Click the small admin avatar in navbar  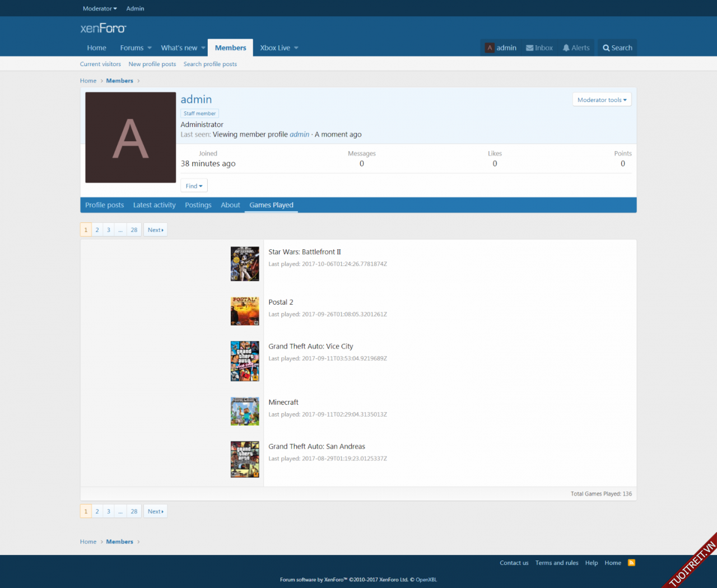[x=490, y=48]
